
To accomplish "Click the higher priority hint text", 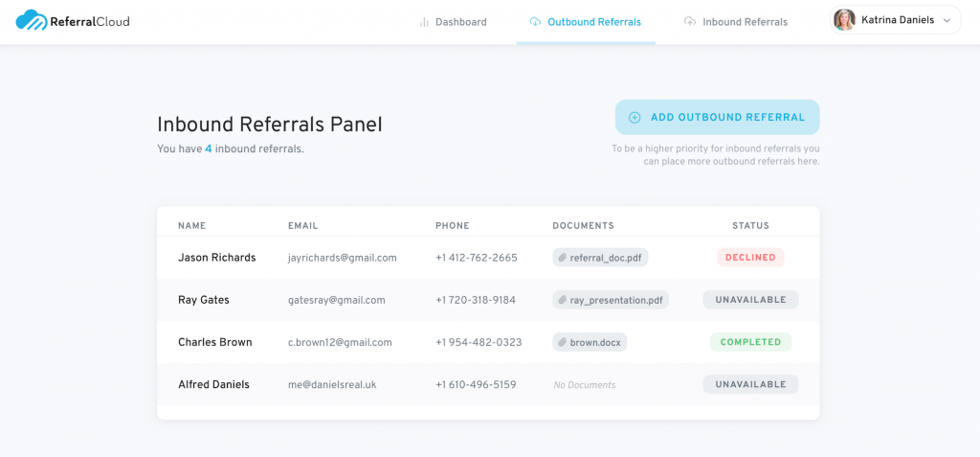I will [716, 155].
